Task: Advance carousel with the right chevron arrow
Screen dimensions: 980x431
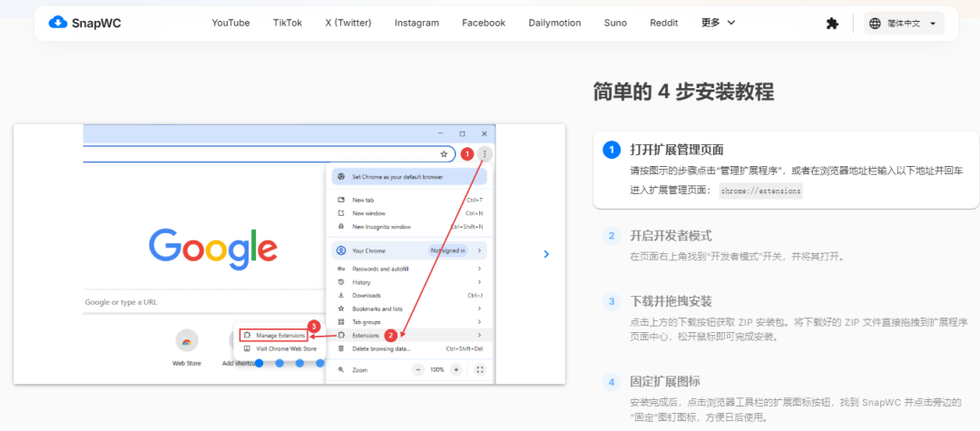Action: (x=546, y=254)
